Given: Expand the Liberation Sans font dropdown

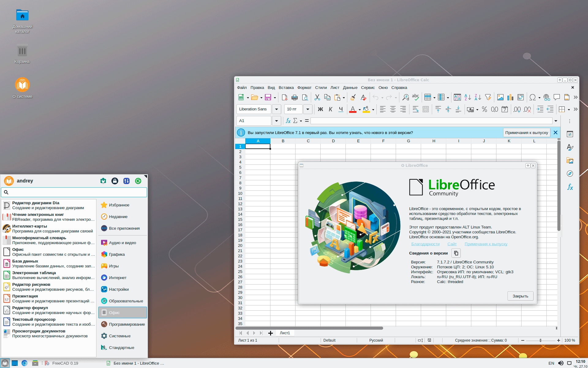Looking at the screenshot, I should pyautogui.click(x=277, y=109).
